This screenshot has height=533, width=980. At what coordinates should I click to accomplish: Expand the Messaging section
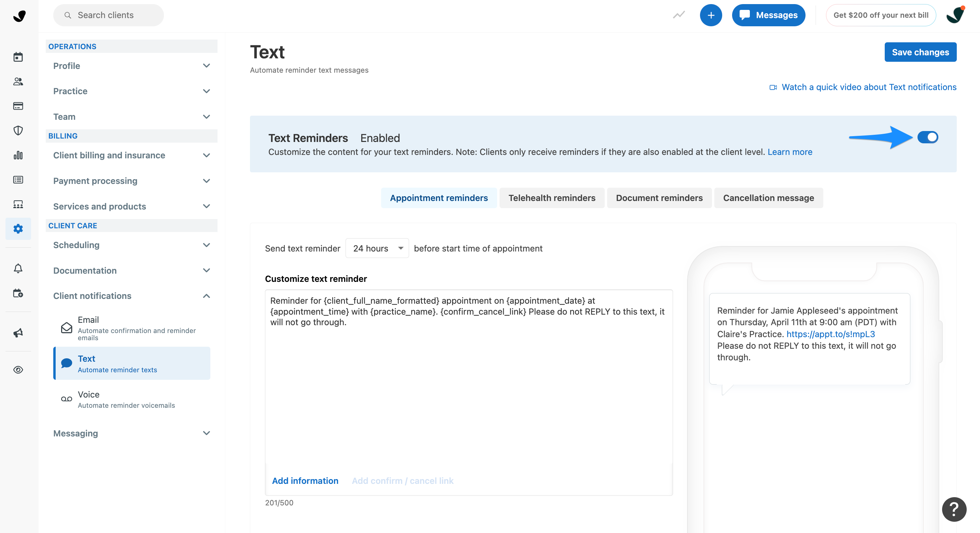point(131,433)
